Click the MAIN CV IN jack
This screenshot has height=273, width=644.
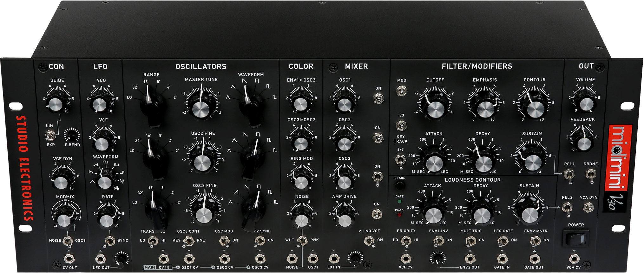click(163, 259)
